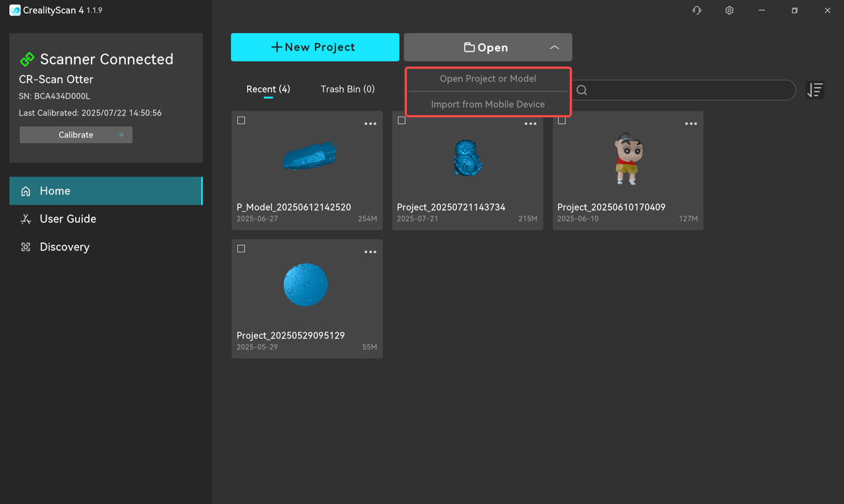Check the box on Project_20250529095129
The width and height of the screenshot is (844, 504).
point(241,249)
